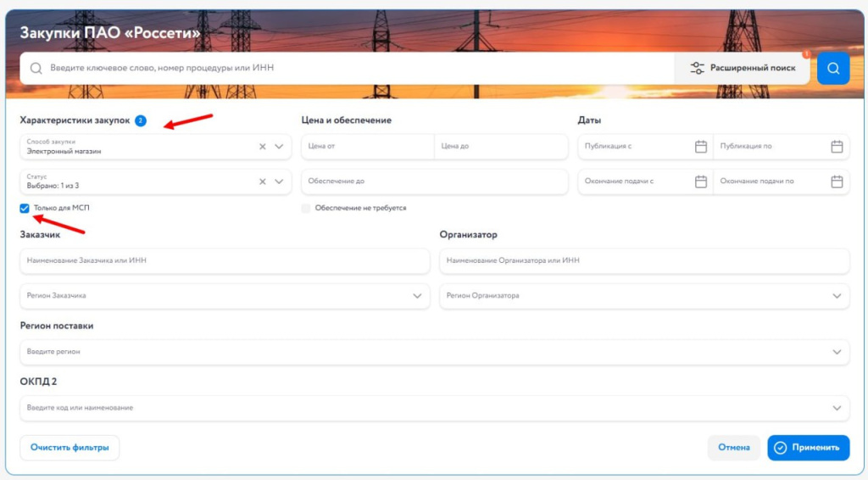Click the 'Применить' button

[x=808, y=448]
